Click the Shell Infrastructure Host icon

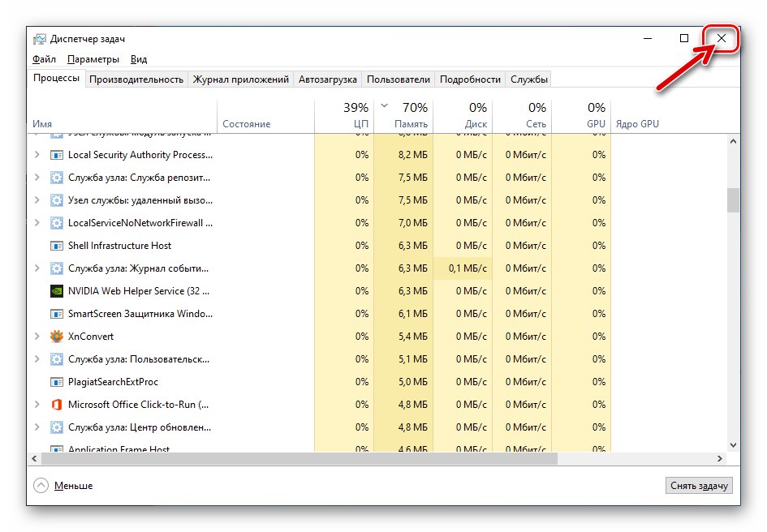pos(57,246)
